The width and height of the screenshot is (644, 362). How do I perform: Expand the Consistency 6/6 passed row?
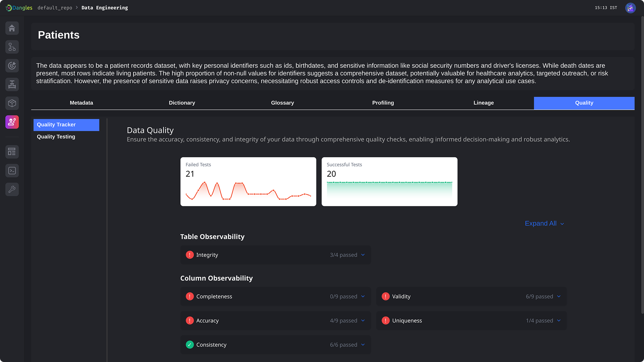[275, 345]
